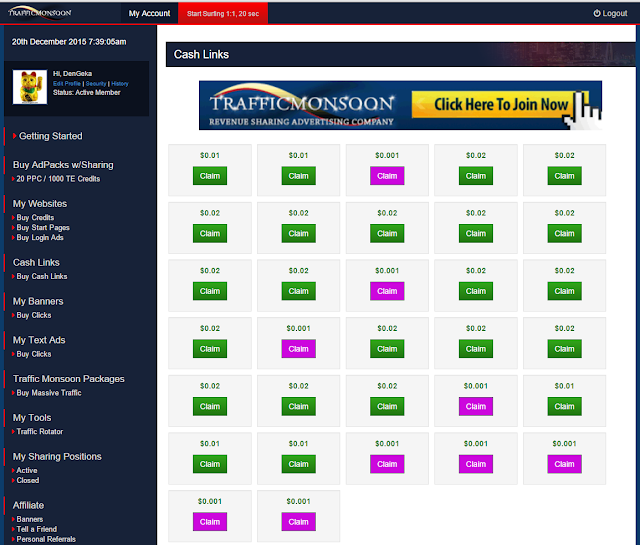The image size is (640, 545).
Task: Open the lucky cat profile avatar
Action: click(x=30, y=87)
